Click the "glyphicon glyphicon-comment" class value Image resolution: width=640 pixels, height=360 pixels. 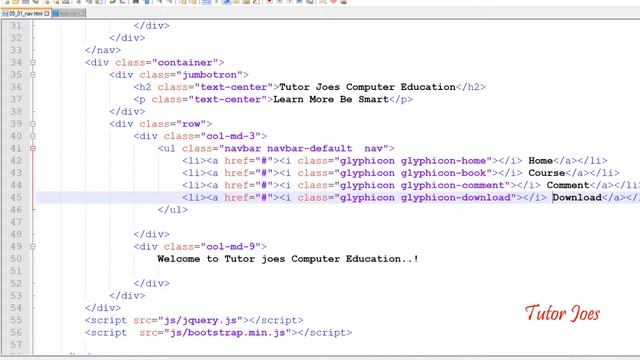pyautogui.click(x=422, y=185)
